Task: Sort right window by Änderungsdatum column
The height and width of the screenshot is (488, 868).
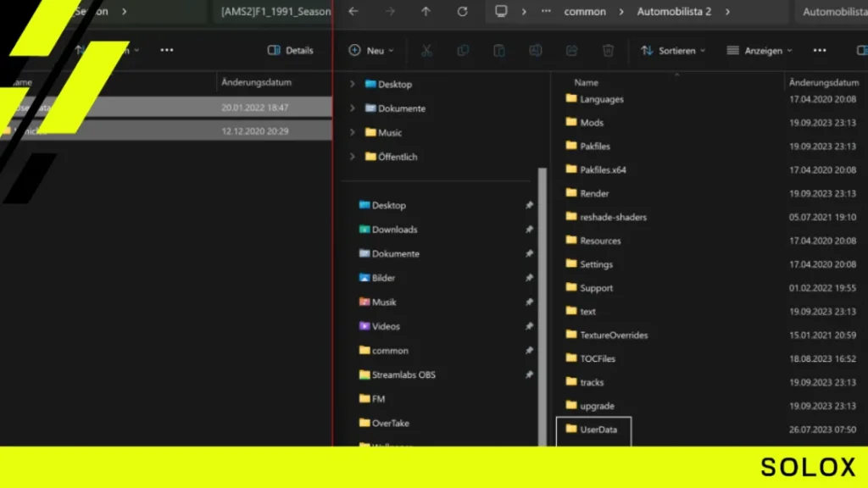Action: tap(824, 82)
